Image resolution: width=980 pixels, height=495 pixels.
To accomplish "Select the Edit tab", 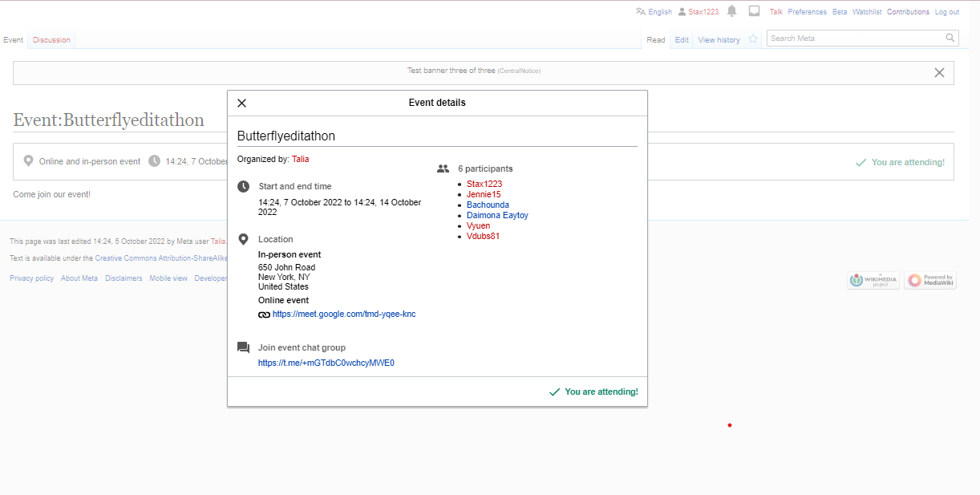I will click(682, 40).
